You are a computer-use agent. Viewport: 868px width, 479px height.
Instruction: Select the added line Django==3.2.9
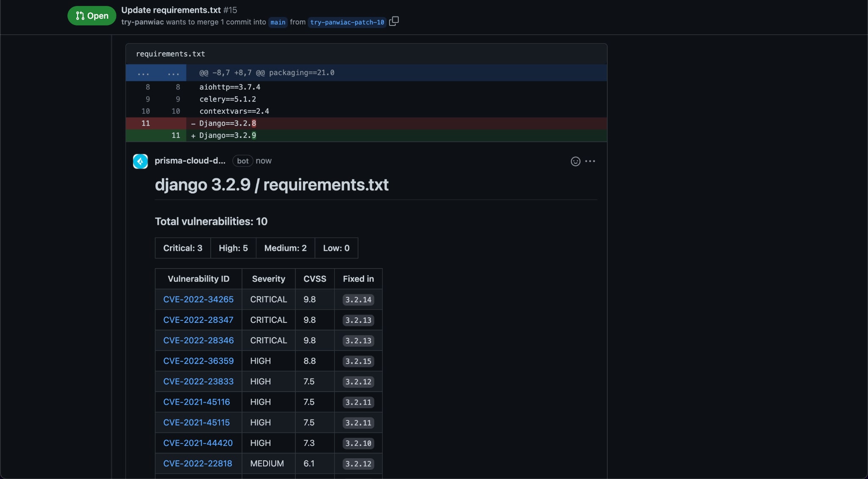[x=366, y=135]
